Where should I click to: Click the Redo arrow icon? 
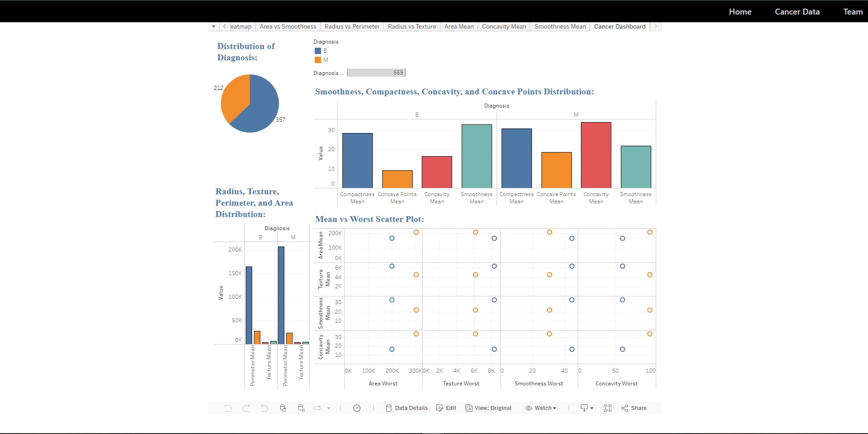coord(246,408)
